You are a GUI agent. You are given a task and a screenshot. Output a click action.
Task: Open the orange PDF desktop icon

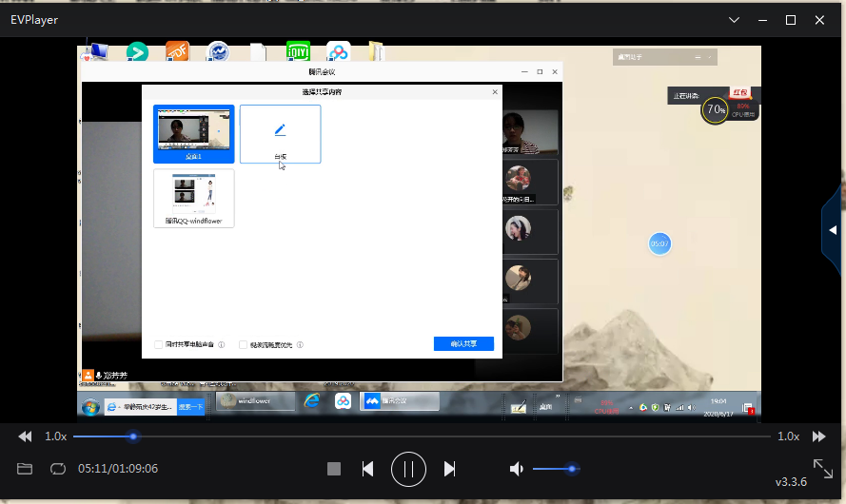(177, 51)
